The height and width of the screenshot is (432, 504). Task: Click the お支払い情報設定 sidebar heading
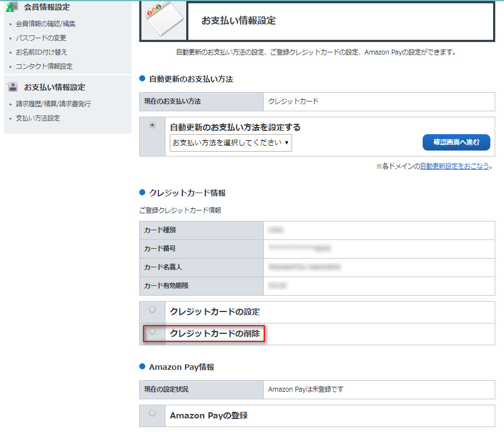coord(54,87)
